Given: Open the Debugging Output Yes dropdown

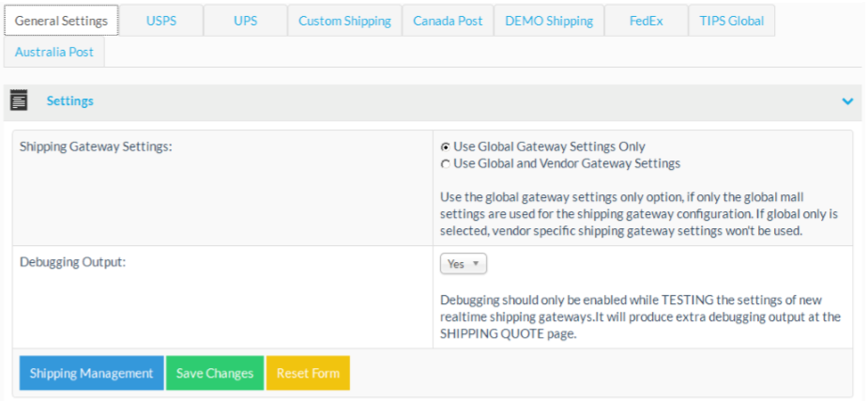Looking at the screenshot, I should [463, 264].
